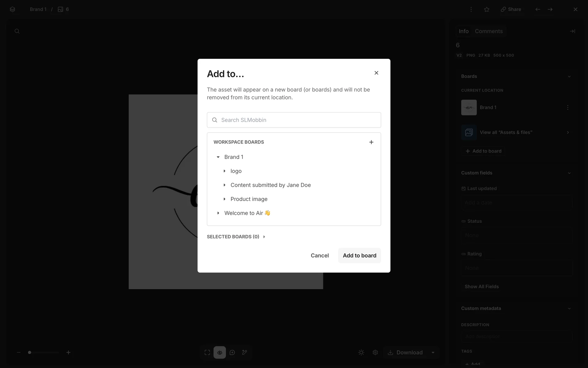Expand Welcome to Air board
This screenshot has height=368, width=588.
tap(218, 213)
